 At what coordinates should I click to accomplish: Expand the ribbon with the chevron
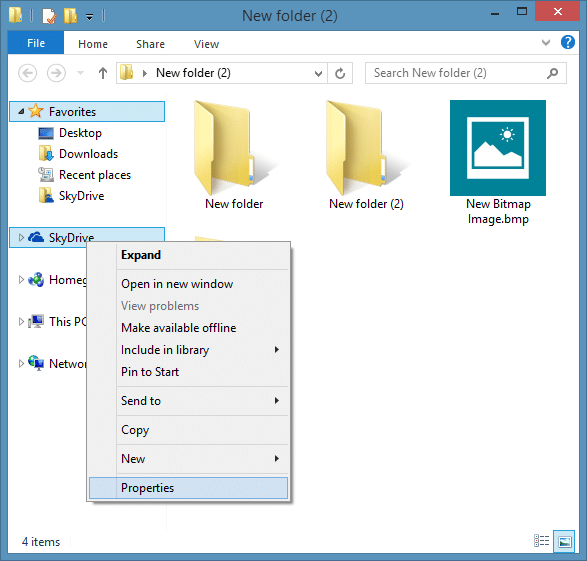click(546, 42)
